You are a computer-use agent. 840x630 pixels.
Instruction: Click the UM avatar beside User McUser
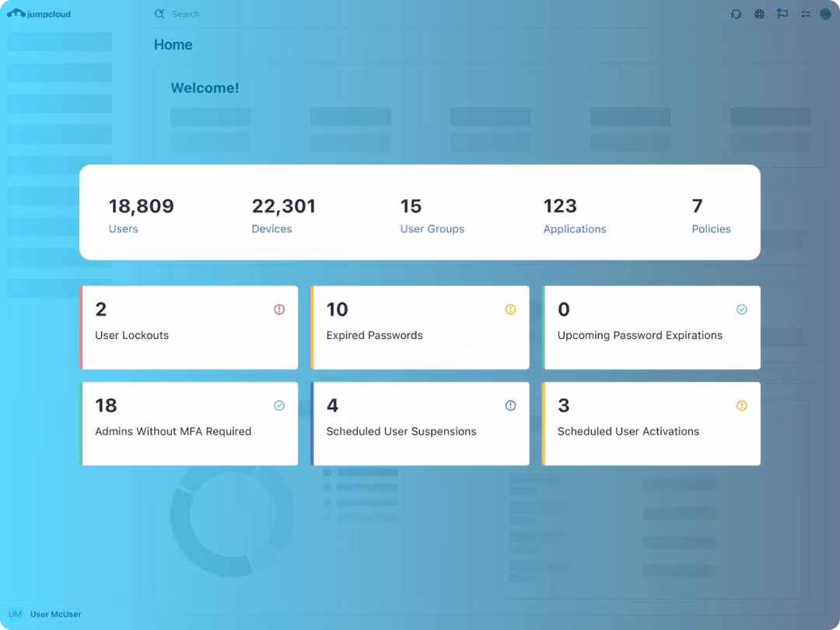[15, 614]
